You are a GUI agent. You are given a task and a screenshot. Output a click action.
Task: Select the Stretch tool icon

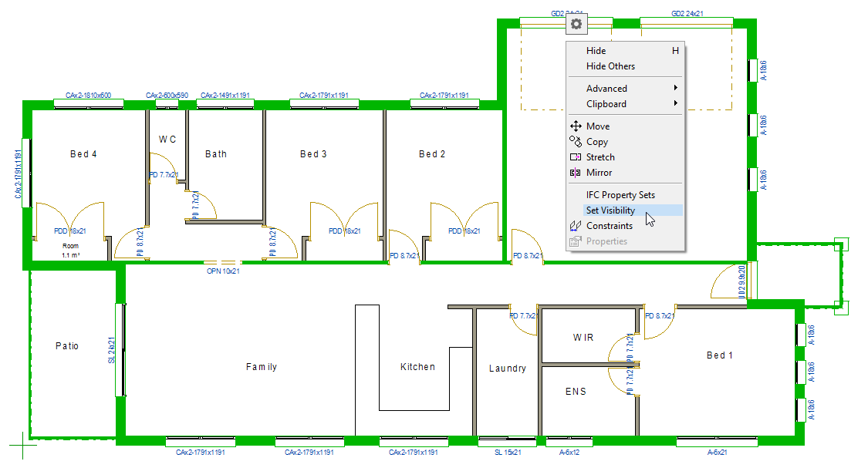pyautogui.click(x=574, y=157)
